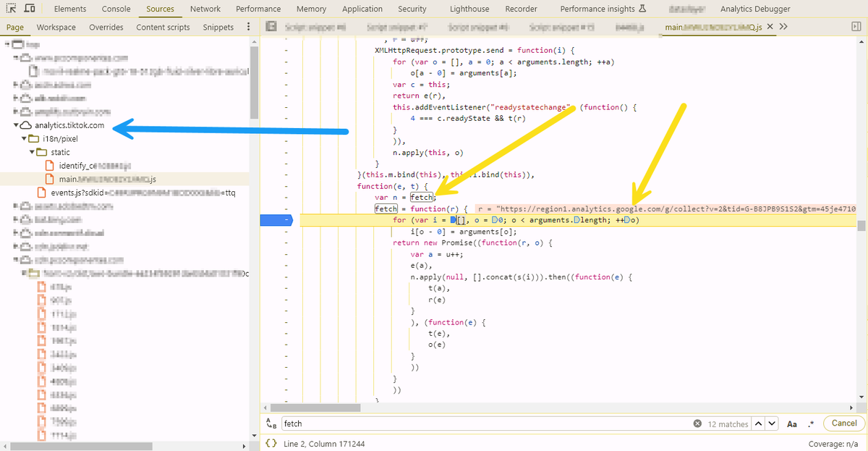The height and width of the screenshot is (451, 868).
Task: Click the blue breakpoint marker in gutter
Action: pos(276,220)
